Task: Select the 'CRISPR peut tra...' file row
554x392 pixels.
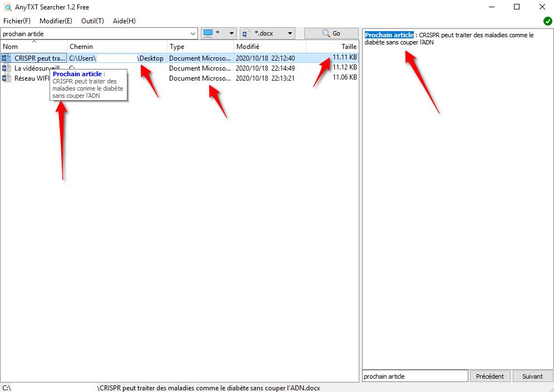Action: point(180,58)
